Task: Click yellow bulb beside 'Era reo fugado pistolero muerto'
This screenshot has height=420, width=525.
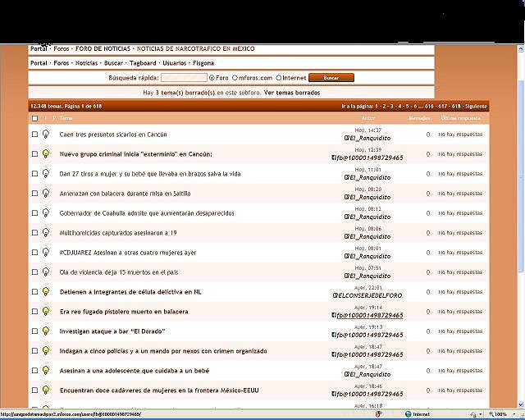Action: coord(46,311)
